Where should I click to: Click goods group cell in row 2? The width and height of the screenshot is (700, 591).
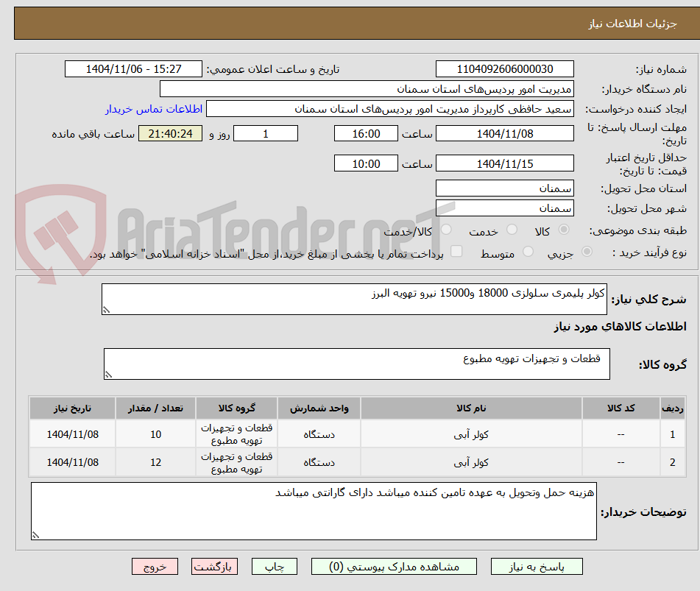(x=236, y=462)
